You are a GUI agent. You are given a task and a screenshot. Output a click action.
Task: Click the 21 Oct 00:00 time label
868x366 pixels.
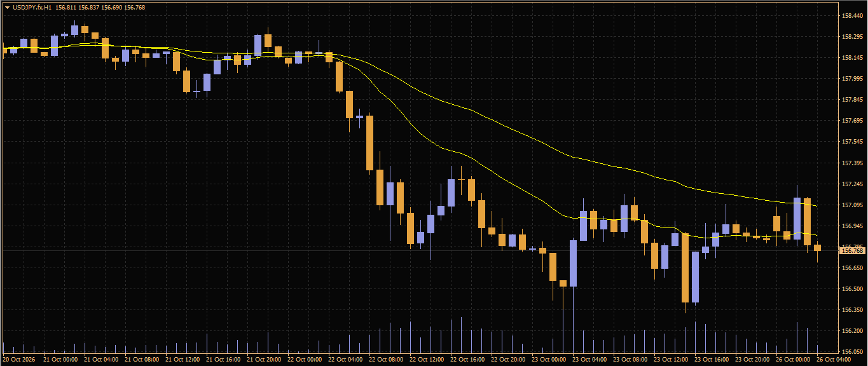tap(60, 360)
